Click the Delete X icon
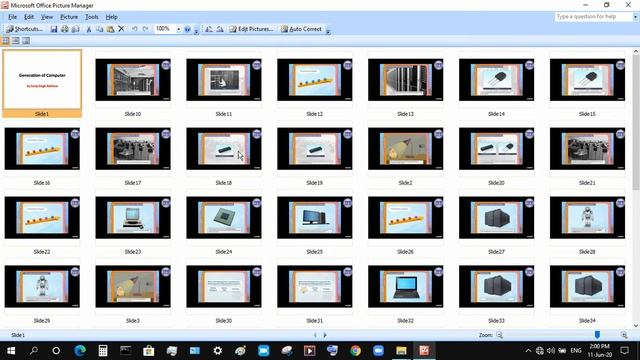Viewport: 640px width, 360px height. point(121,29)
